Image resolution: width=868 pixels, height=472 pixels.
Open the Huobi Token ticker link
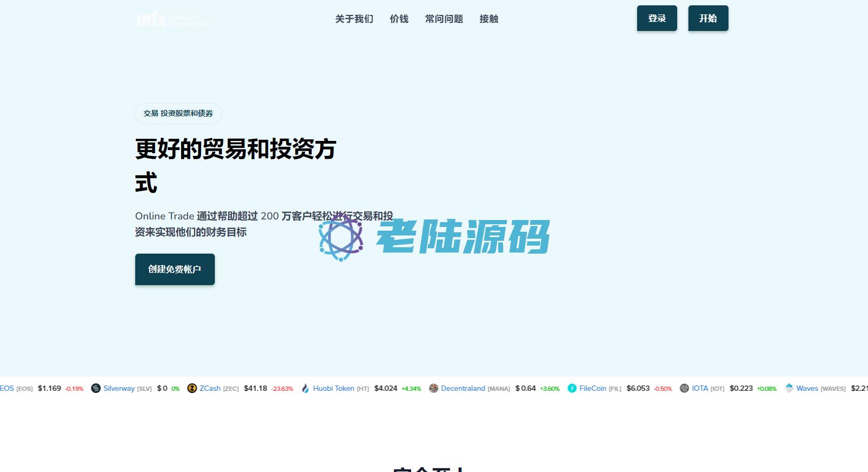[x=334, y=388]
